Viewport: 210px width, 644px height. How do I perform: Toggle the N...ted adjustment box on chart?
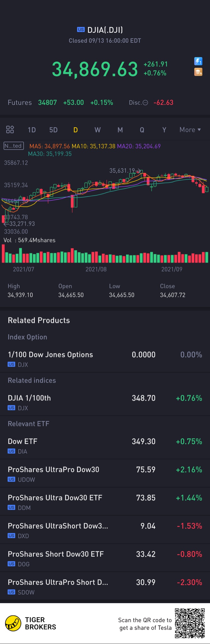[x=13, y=146]
